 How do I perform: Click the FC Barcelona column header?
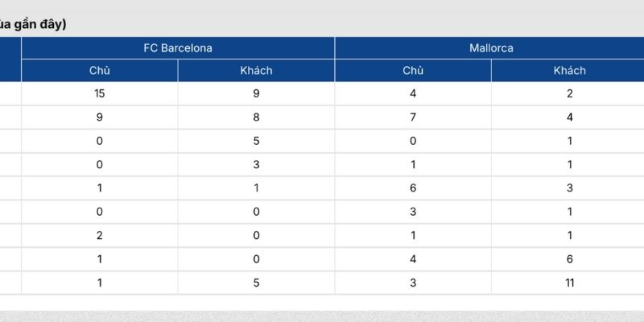[x=178, y=48]
